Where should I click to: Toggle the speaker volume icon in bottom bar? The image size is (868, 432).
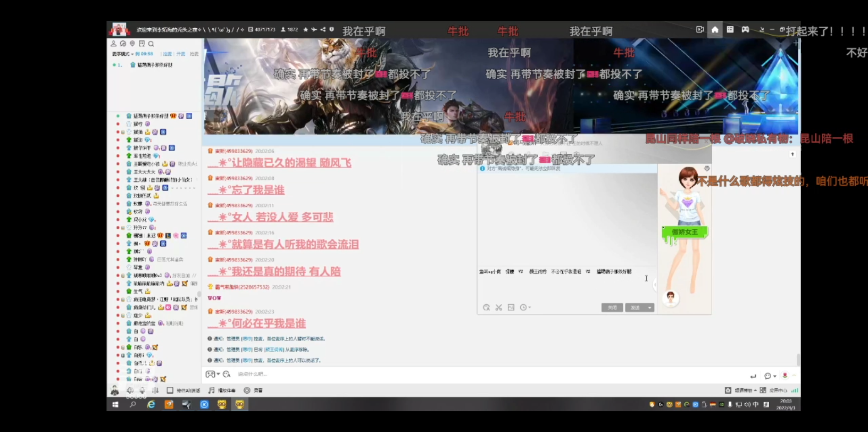point(130,390)
